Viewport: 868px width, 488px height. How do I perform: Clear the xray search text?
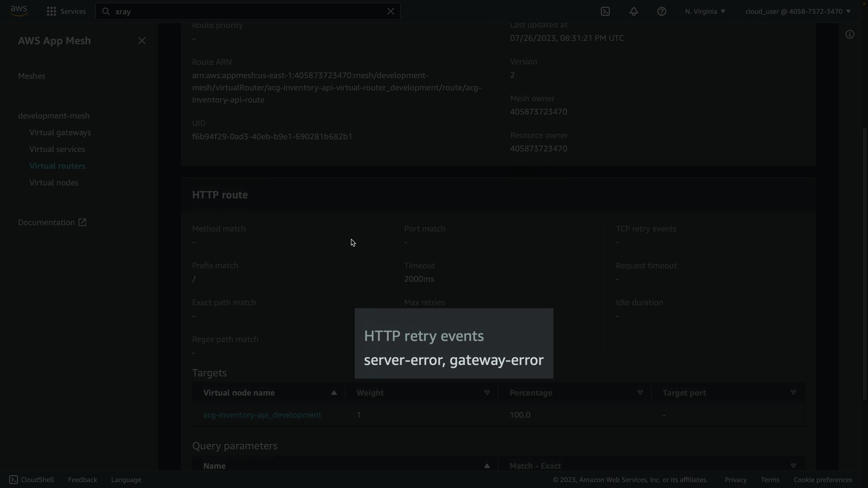(x=391, y=11)
